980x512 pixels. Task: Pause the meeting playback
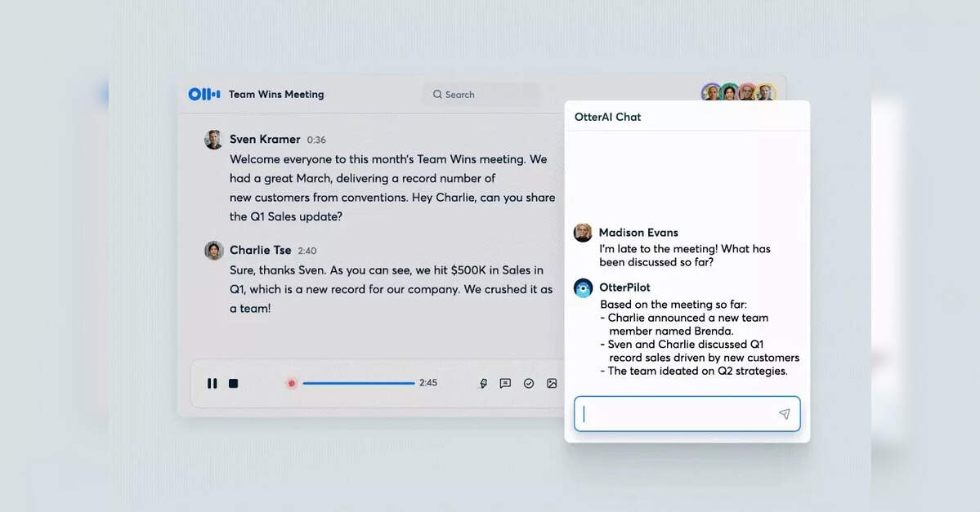pos(212,383)
